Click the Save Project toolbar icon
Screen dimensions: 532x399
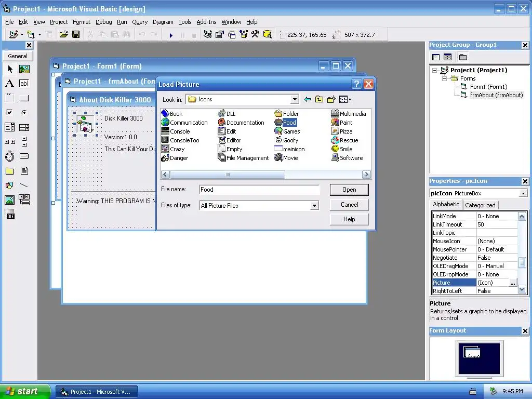click(x=76, y=35)
